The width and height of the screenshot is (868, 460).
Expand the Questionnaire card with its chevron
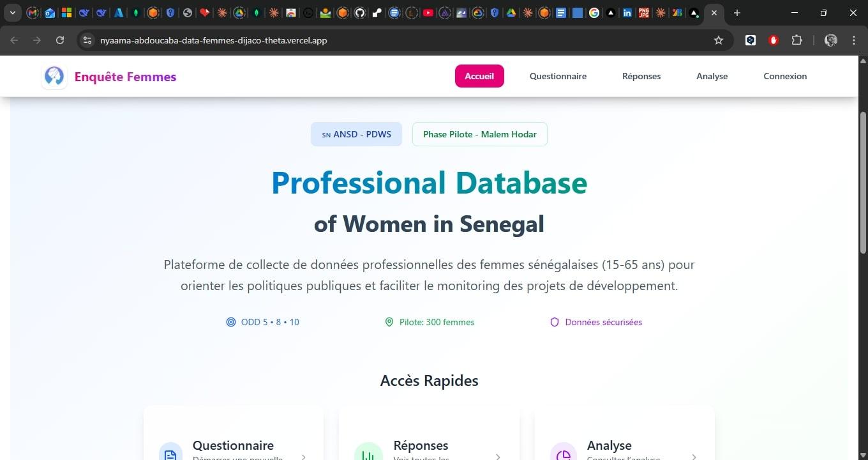303,456
